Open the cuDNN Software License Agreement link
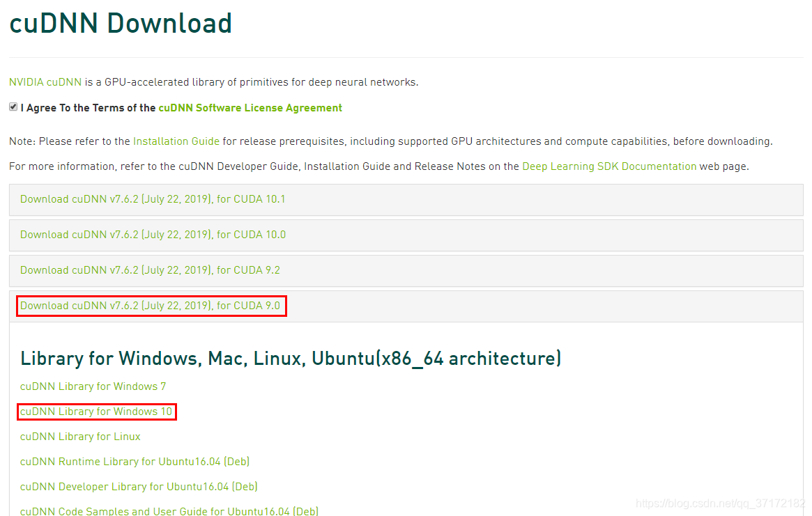This screenshot has width=812, height=516. (250, 108)
